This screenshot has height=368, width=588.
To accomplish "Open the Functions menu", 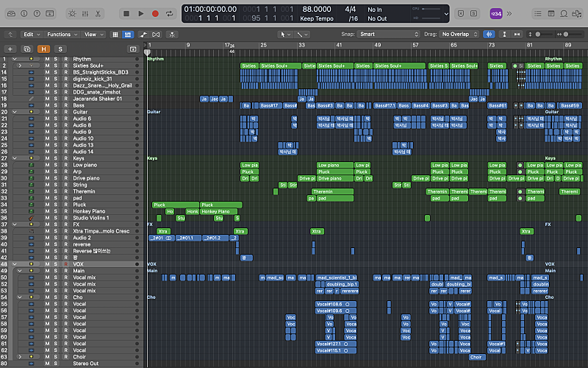I will 61,35.
